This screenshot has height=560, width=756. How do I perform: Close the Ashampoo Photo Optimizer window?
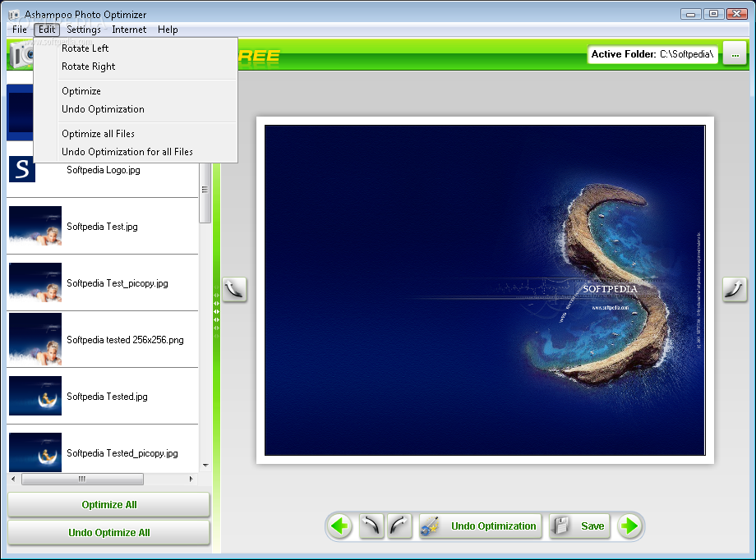point(737,14)
